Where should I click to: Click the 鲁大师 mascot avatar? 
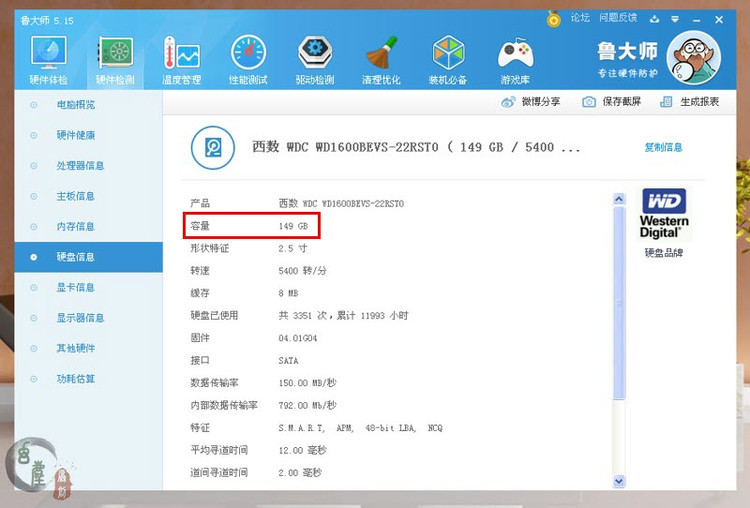click(x=693, y=57)
